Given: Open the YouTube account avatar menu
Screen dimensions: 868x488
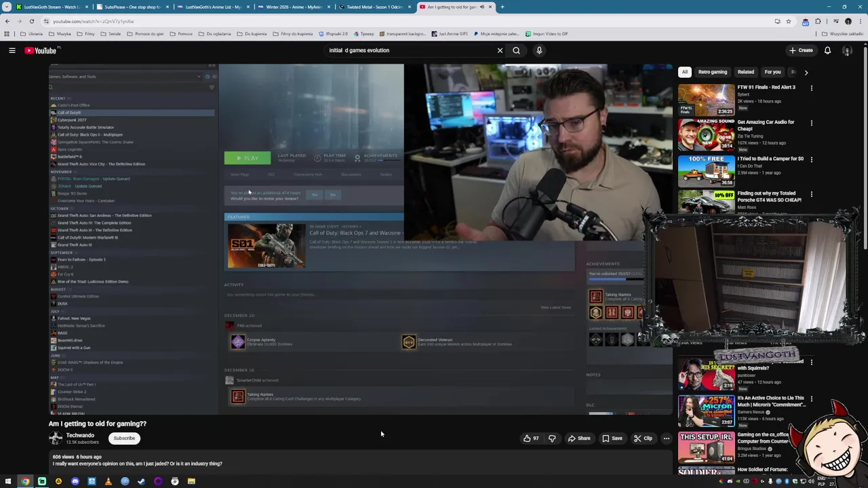Looking at the screenshot, I should 847,50.
